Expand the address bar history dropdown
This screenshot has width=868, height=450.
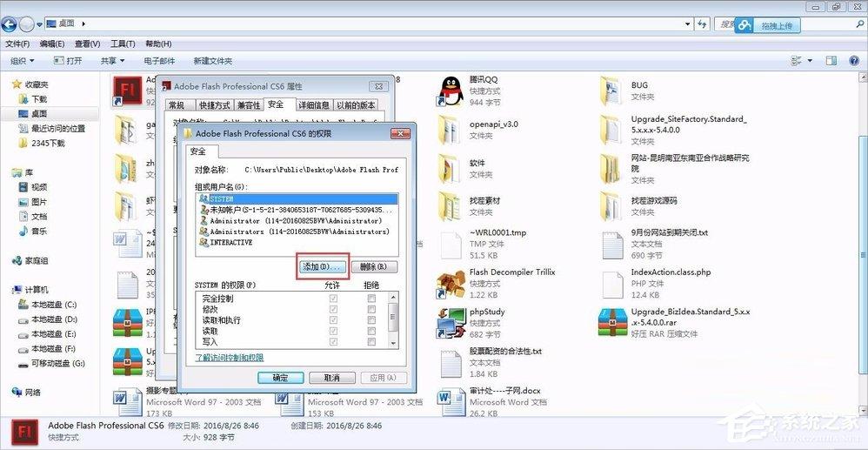click(688, 24)
